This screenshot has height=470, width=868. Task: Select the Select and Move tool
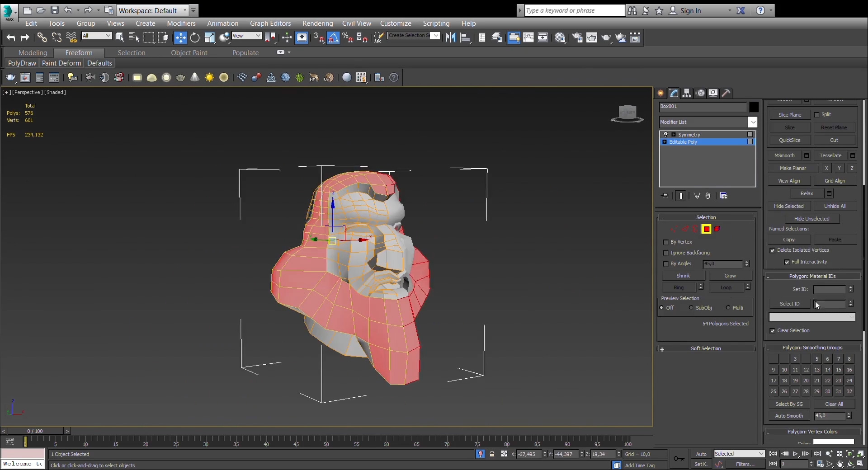tap(180, 38)
